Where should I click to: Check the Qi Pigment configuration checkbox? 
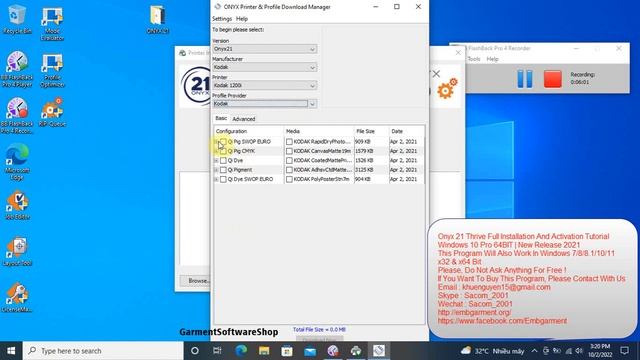223,170
